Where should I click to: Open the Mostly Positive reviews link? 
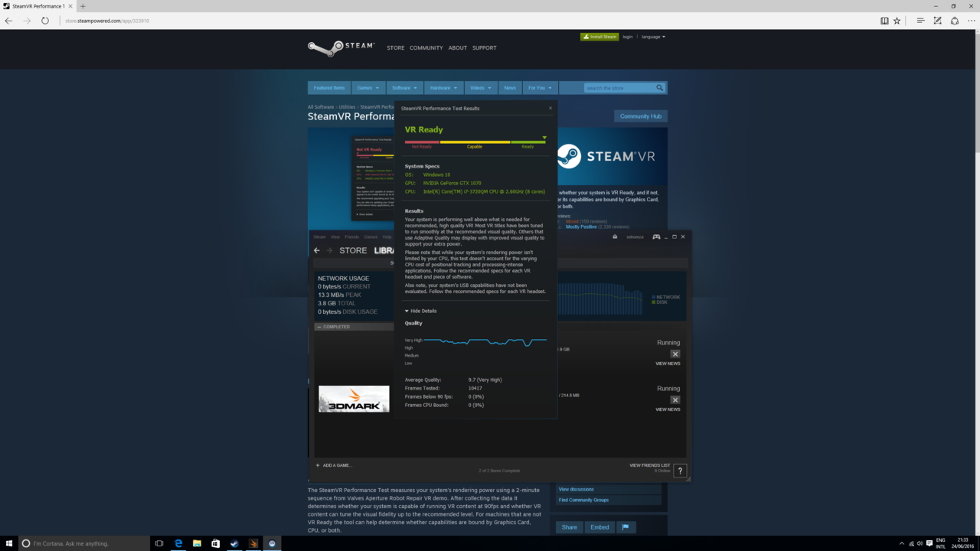581,227
